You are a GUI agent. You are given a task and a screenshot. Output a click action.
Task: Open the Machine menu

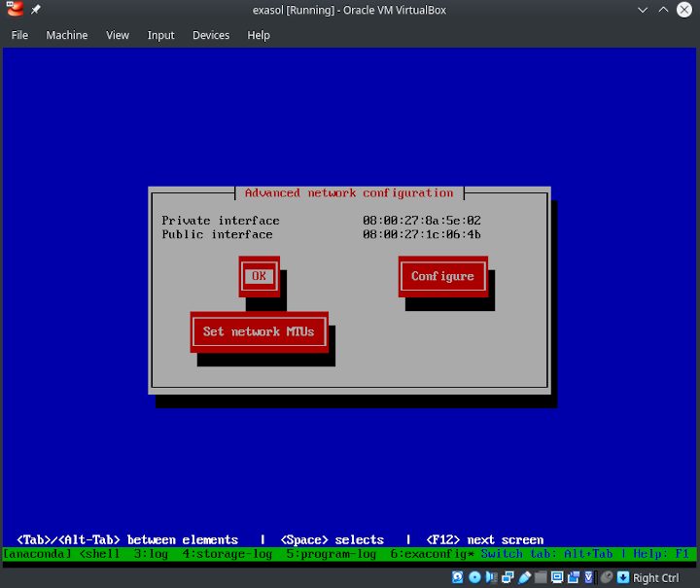coord(67,35)
